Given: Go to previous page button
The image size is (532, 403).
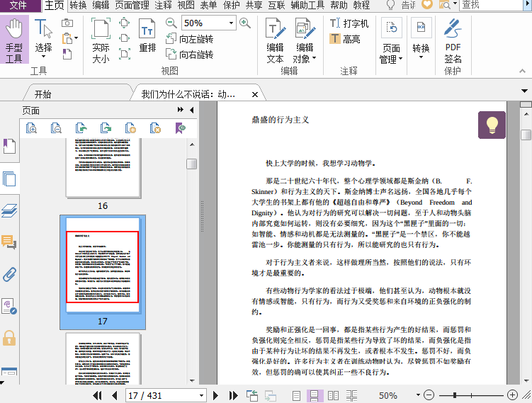Looking at the screenshot, I should pos(115,395).
